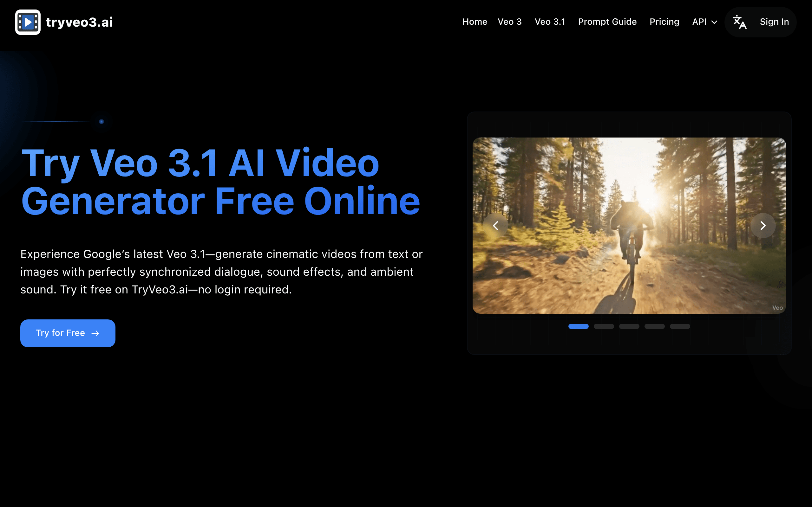The image size is (812, 507).
Task: Advance carousel with the right arrow
Action: (763, 226)
